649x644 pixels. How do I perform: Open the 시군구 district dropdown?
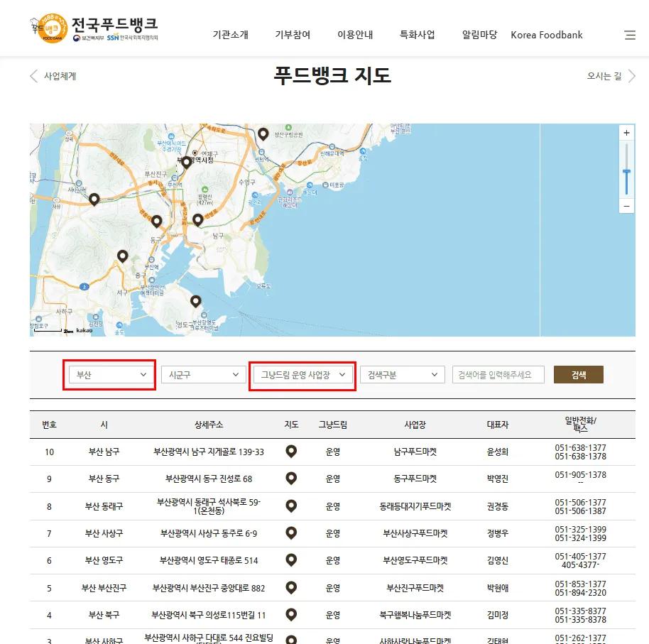(x=203, y=374)
